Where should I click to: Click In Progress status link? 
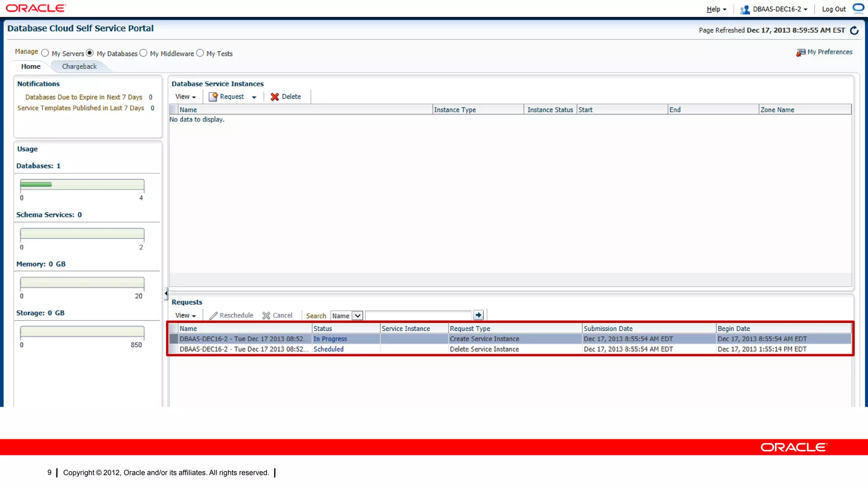click(x=330, y=339)
